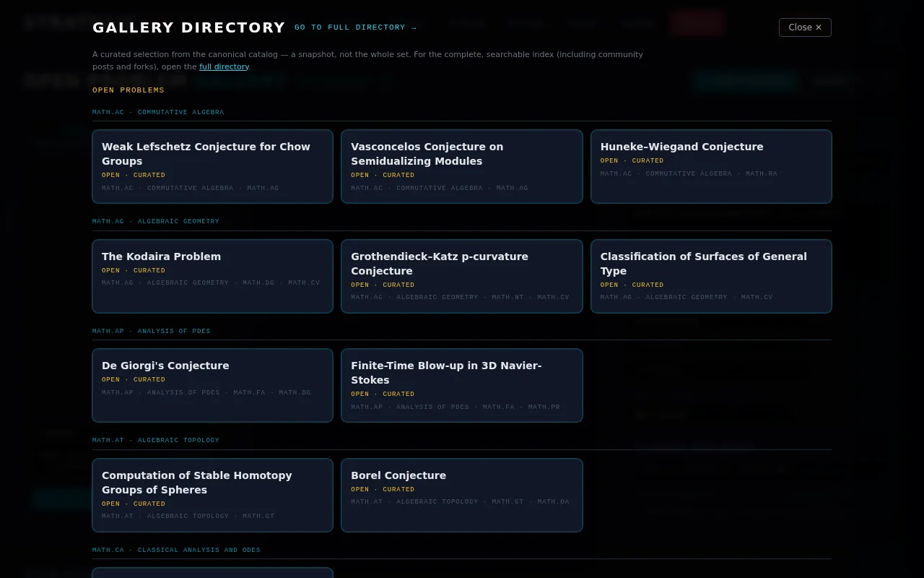The height and width of the screenshot is (578, 924).
Task: Open the Vasconcelos Conjecture on Semidualizing Modules card
Action: (461, 166)
